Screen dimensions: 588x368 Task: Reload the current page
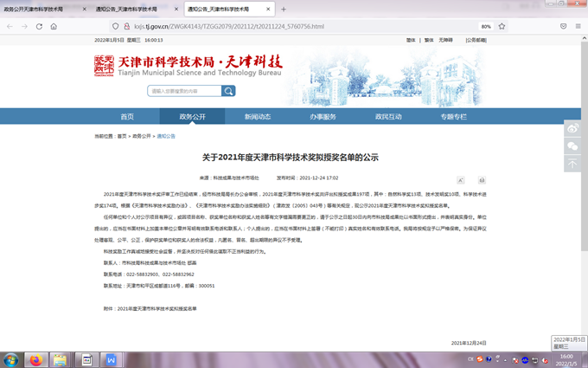point(39,26)
